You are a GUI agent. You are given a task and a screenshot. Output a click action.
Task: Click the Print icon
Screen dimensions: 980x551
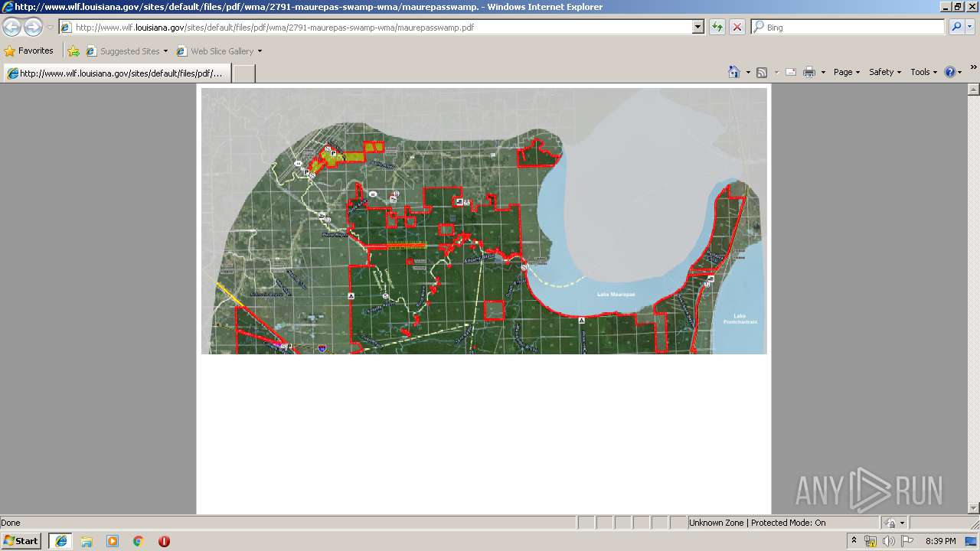(x=809, y=72)
